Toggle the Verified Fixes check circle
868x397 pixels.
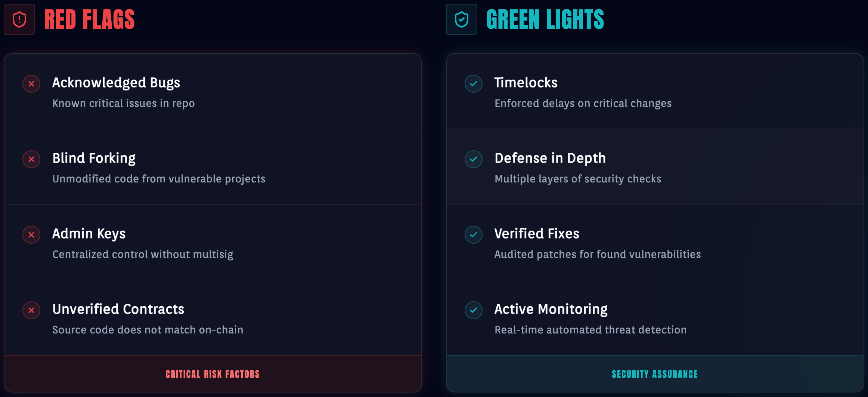[x=473, y=235]
